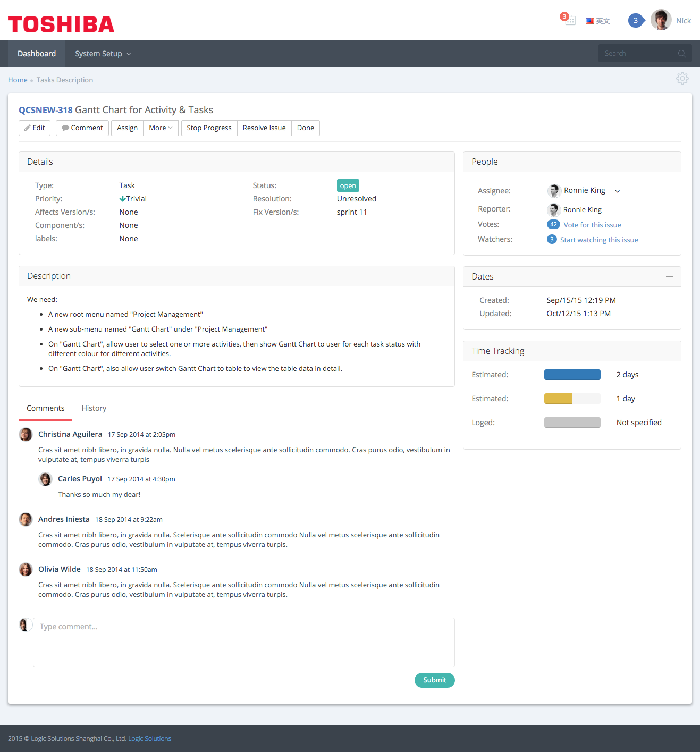Click inside the Type comment field

(243, 643)
